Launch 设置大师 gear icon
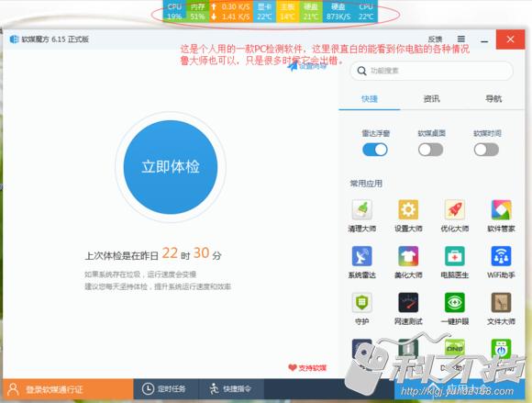 pyautogui.click(x=408, y=209)
